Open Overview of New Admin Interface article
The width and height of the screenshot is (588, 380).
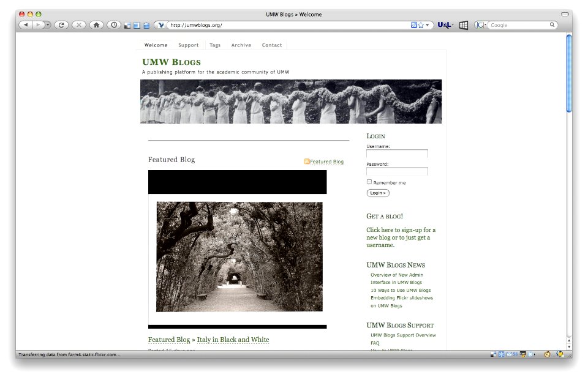coord(397,278)
